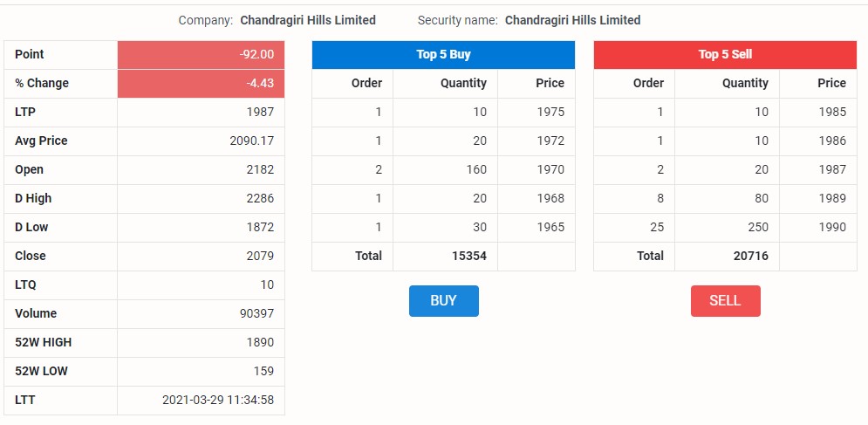Image resolution: width=868 pixels, height=425 pixels.
Task: Click the Avg Price value 2090.17
Action: (252, 141)
